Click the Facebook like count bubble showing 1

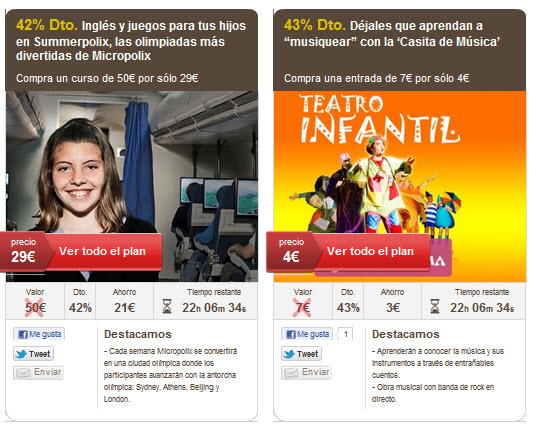345,334
